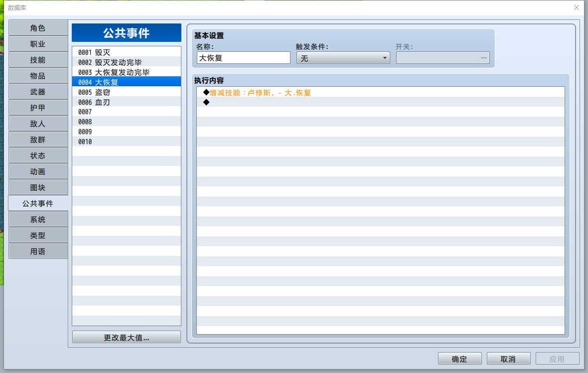Screen dimensions: 588x373
Task: Select common event 0001 毁灭
Action: click(x=127, y=52)
